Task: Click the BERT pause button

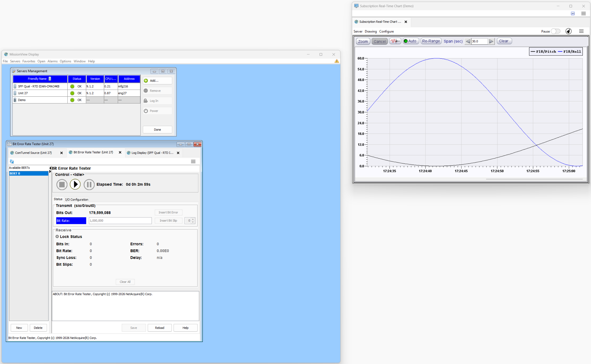Action: (89, 184)
